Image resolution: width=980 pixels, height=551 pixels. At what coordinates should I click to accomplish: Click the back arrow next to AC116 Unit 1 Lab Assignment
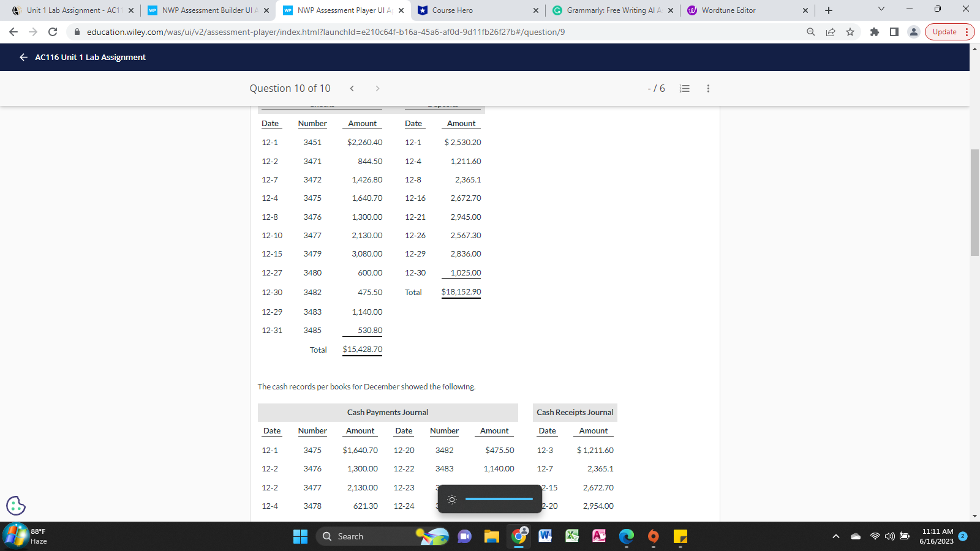click(23, 57)
